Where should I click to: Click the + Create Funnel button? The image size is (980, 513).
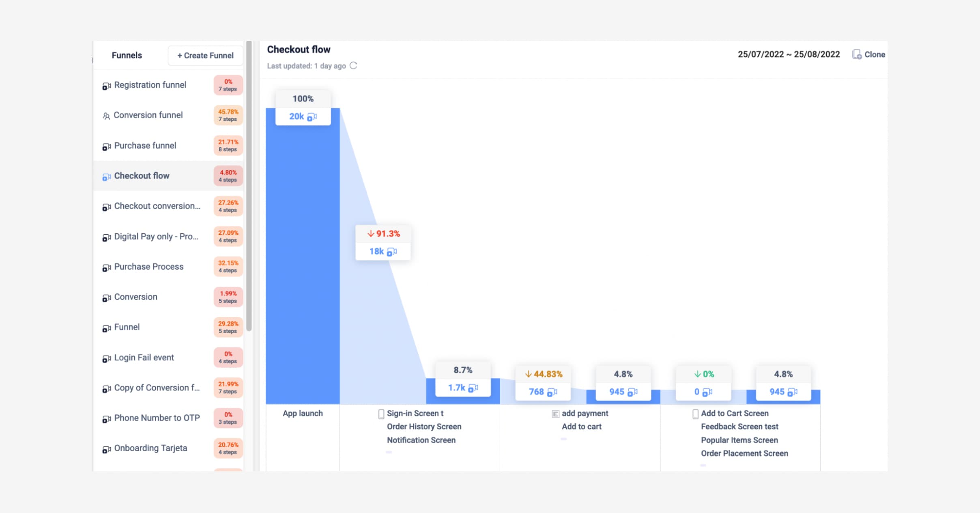point(206,55)
